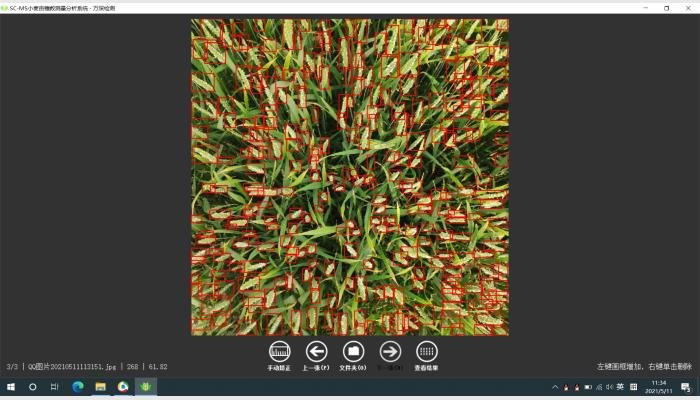Click the manual correction (手动修正) icon
This screenshot has height=400, width=700.
(280, 352)
